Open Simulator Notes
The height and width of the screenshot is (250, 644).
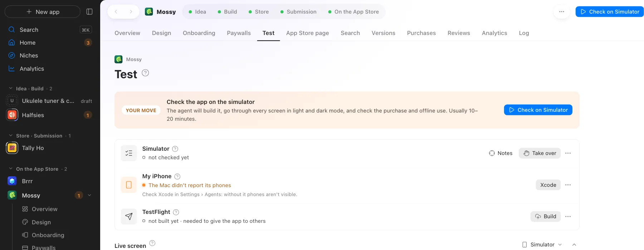(x=501, y=153)
